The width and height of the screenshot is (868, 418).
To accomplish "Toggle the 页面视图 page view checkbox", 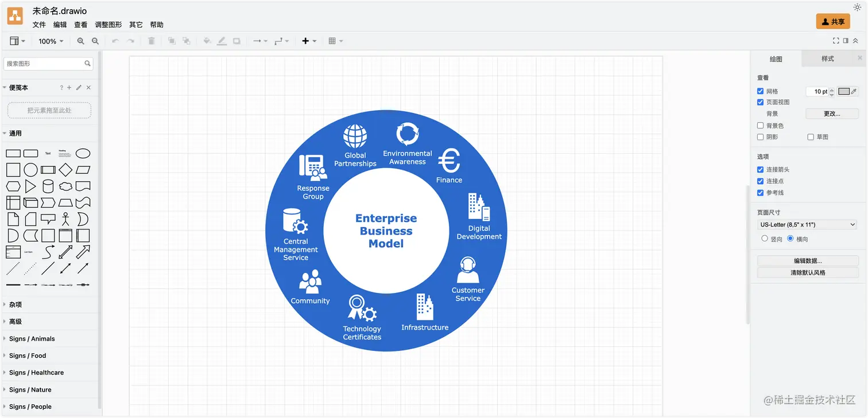I will (x=760, y=102).
